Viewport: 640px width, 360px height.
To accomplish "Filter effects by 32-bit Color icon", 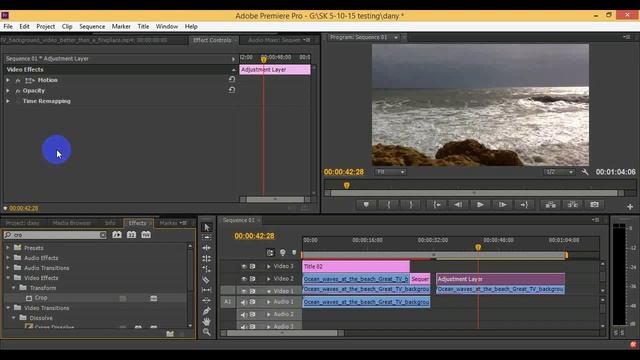I will click(x=131, y=235).
